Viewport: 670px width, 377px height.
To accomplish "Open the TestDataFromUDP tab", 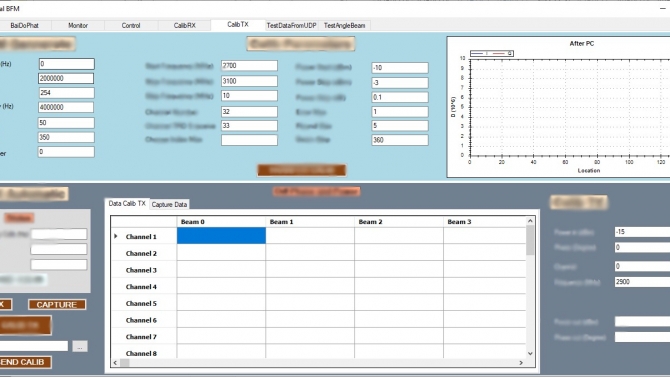I will coord(291,26).
